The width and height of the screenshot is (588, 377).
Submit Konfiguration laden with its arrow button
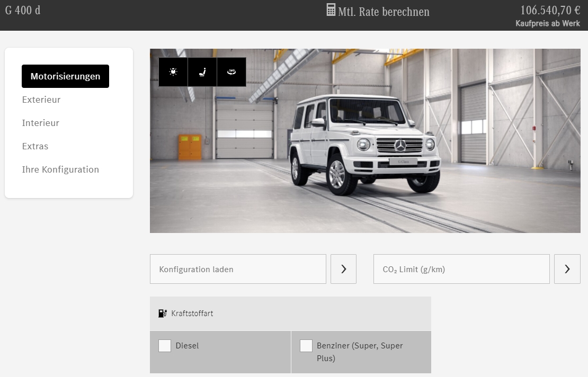coord(343,269)
